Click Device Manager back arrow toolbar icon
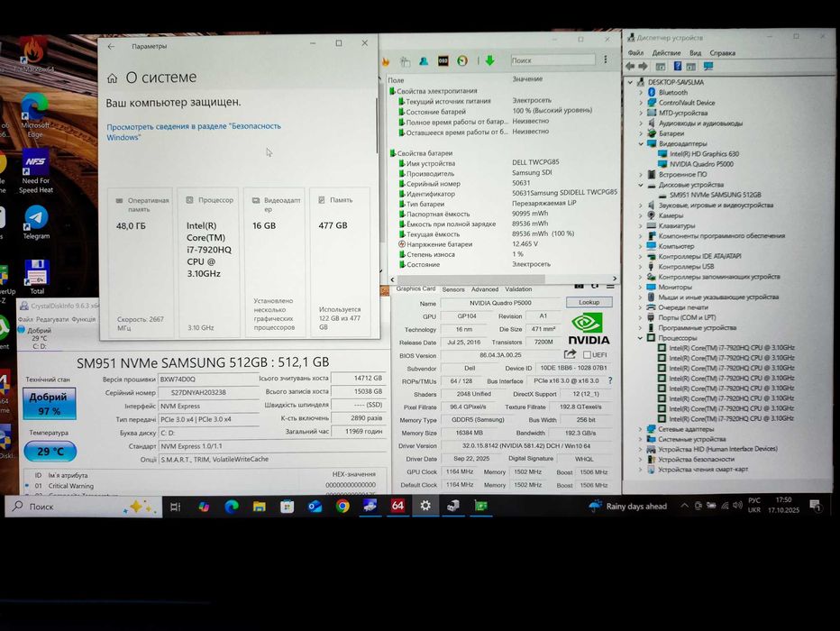 click(x=629, y=67)
